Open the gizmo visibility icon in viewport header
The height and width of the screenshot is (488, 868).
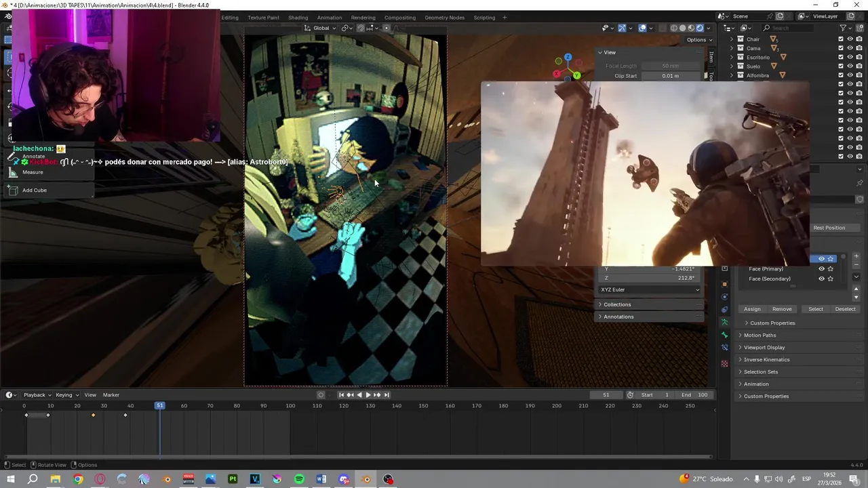click(x=622, y=28)
